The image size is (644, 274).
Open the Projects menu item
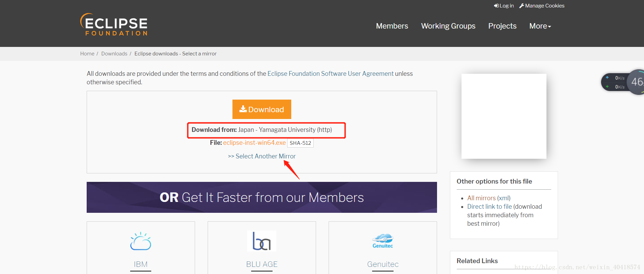click(x=502, y=26)
